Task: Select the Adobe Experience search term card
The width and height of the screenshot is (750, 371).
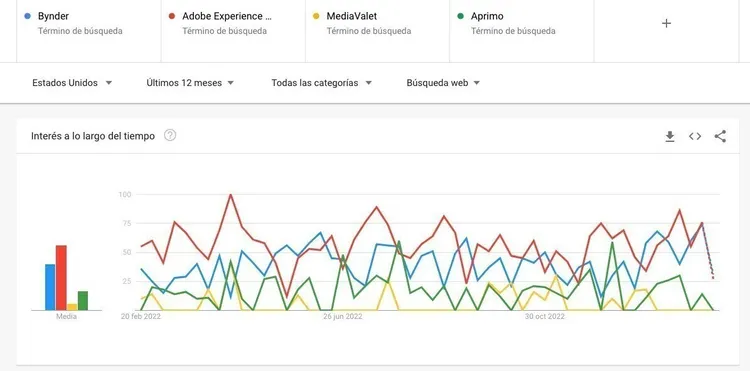Action: 233,31
